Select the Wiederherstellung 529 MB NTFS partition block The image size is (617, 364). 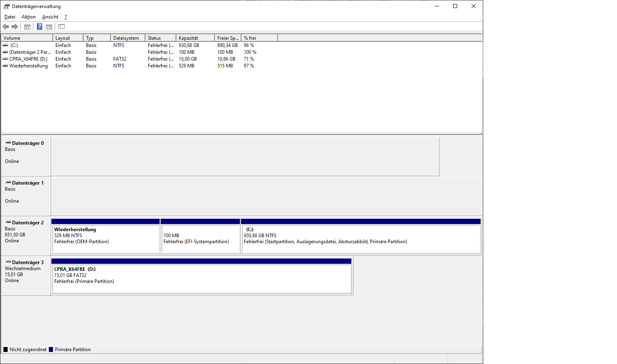click(x=106, y=236)
